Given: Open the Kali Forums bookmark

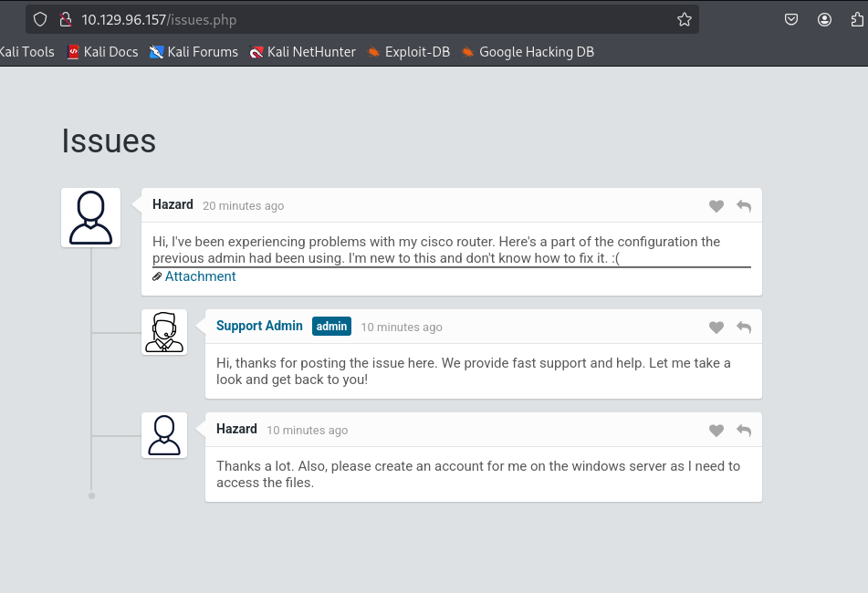Looking at the screenshot, I should pyautogui.click(x=193, y=52).
